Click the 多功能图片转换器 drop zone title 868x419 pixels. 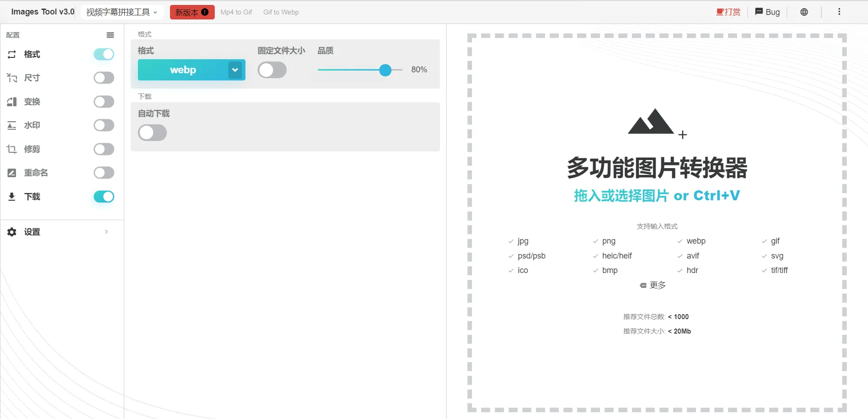pos(657,168)
